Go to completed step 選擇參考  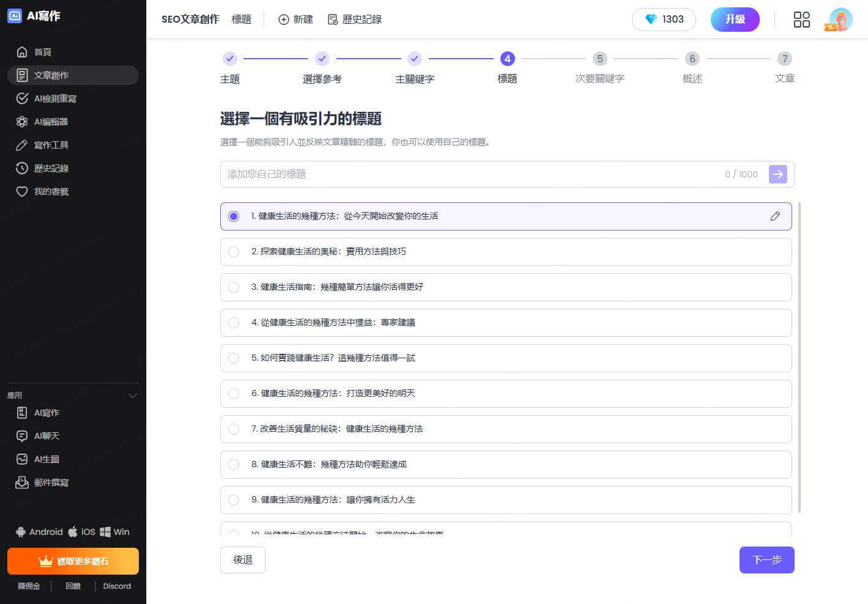[322, 59]
